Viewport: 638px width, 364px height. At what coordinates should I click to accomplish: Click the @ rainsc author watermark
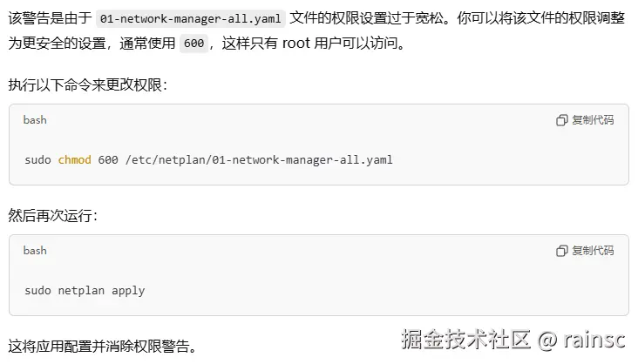[x=581, y=340]
